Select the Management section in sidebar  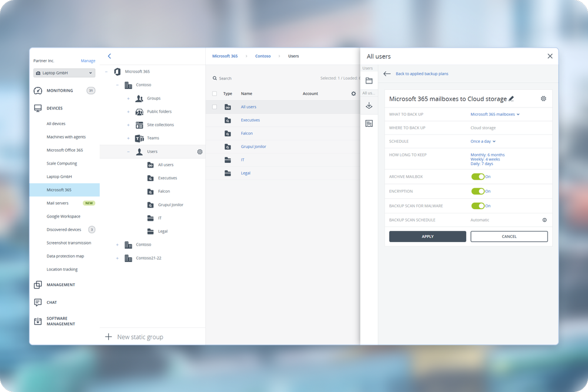[61, 285]
